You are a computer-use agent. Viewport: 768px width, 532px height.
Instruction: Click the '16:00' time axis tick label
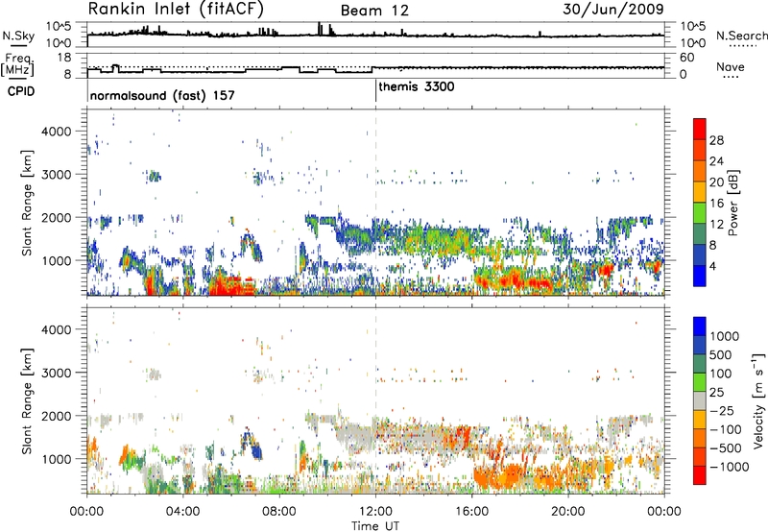pyautogui.click(x=471, y=512)
